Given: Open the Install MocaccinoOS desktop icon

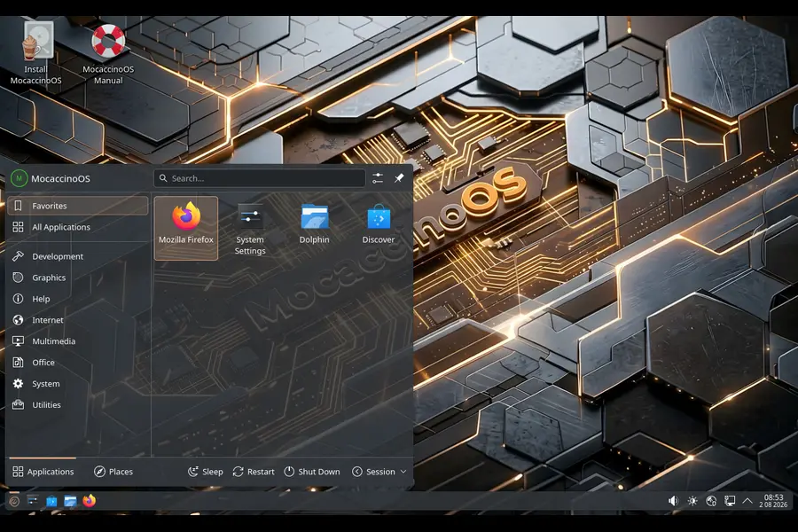Looking at the screenshot, I should [37, 52].
